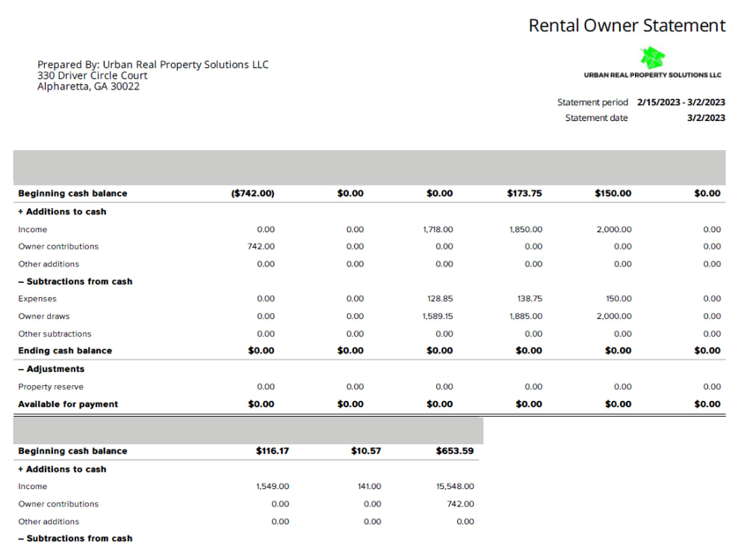The width and height of the screenshot is (747, 560).
Task: Select the expense value "138.75"
Action: 530,299
